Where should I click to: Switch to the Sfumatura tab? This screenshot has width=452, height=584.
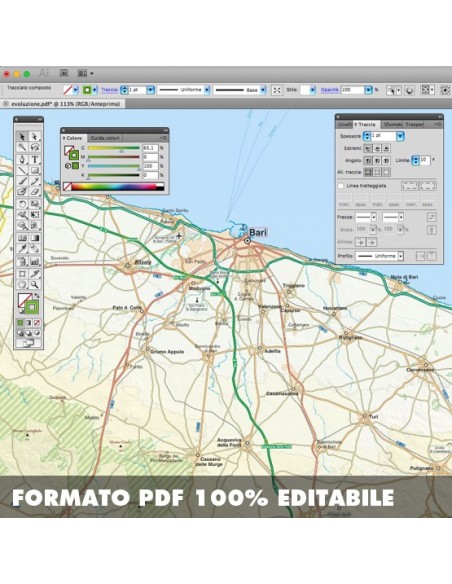[x=393, y=124]
